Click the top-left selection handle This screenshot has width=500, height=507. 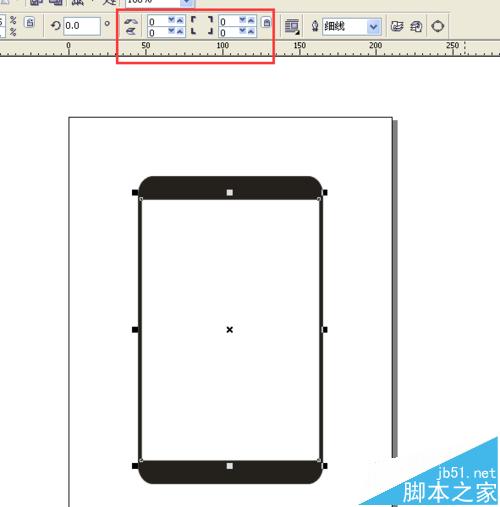(x=135, y=193)
